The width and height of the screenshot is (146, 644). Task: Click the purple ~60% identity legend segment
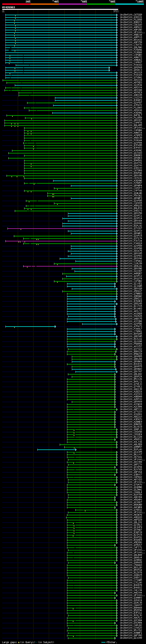click(73, 4)
